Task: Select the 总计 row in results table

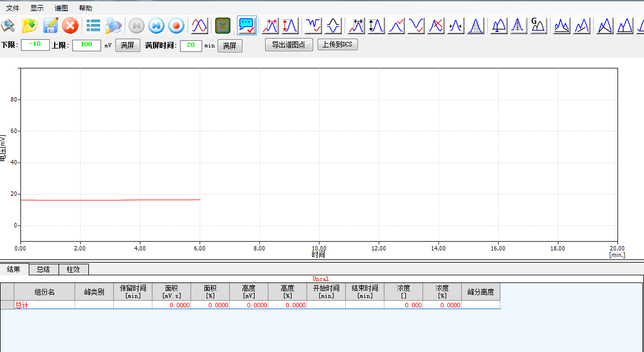Action: 251,305
